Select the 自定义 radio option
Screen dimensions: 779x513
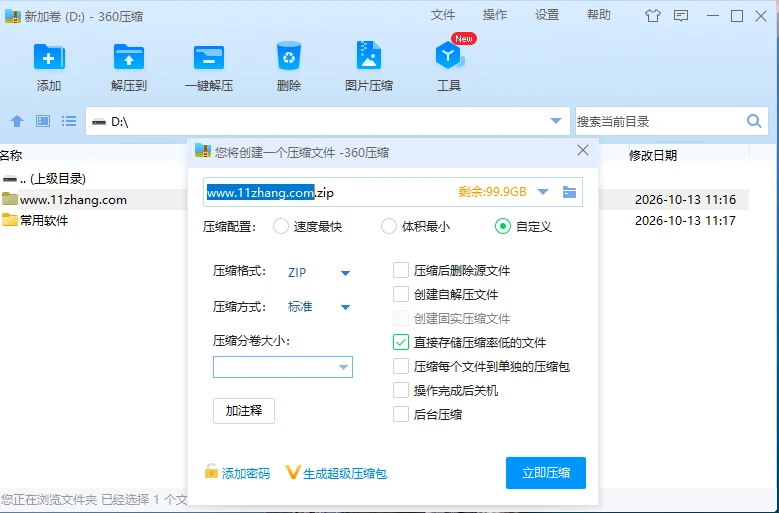503,226
